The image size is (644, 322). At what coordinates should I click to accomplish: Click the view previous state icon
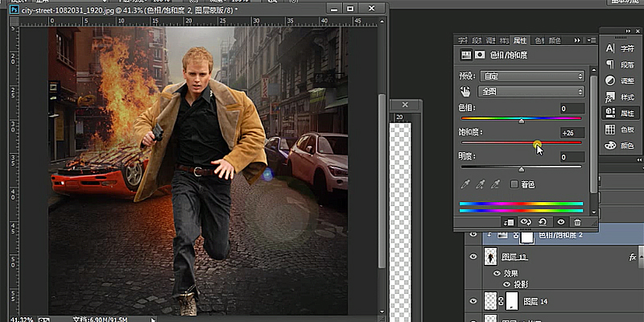(526, 222)
